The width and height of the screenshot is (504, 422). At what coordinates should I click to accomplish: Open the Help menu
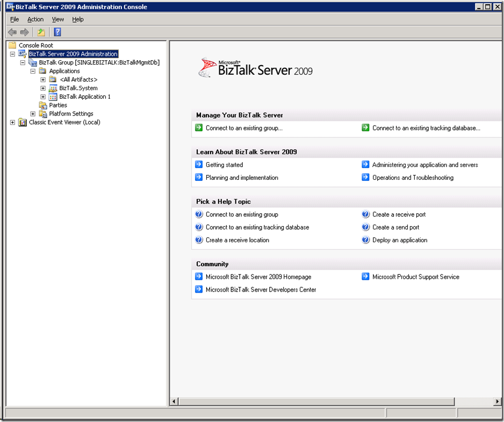click(x=78, y=19)
